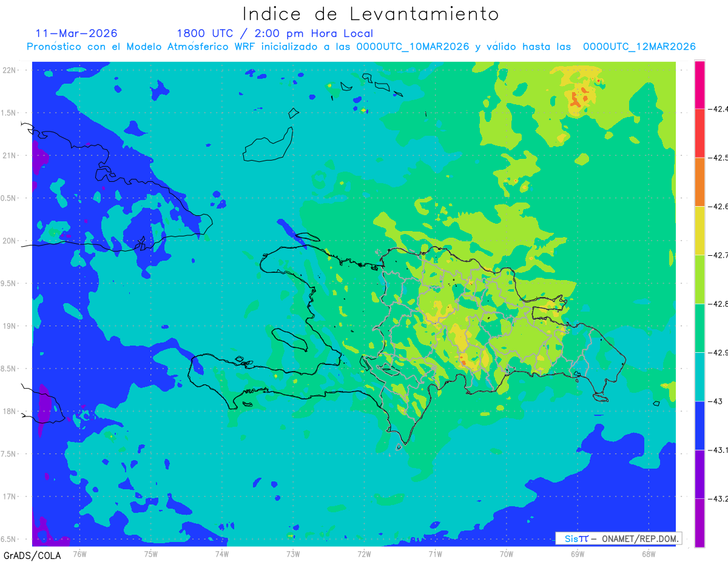Select the date text "11-Mar-2026"
The height and width of the screenshot is (562, 728).
(x=76, y=33)
